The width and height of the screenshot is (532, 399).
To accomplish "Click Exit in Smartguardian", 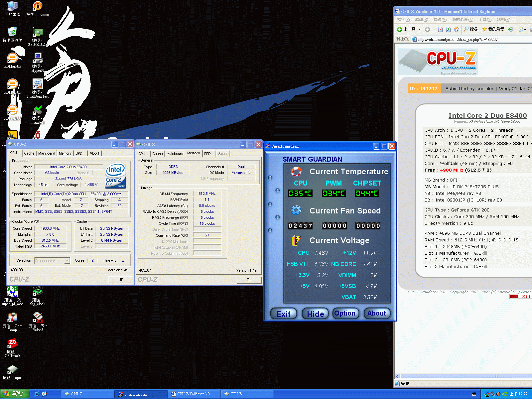I will tap(283, 314).
